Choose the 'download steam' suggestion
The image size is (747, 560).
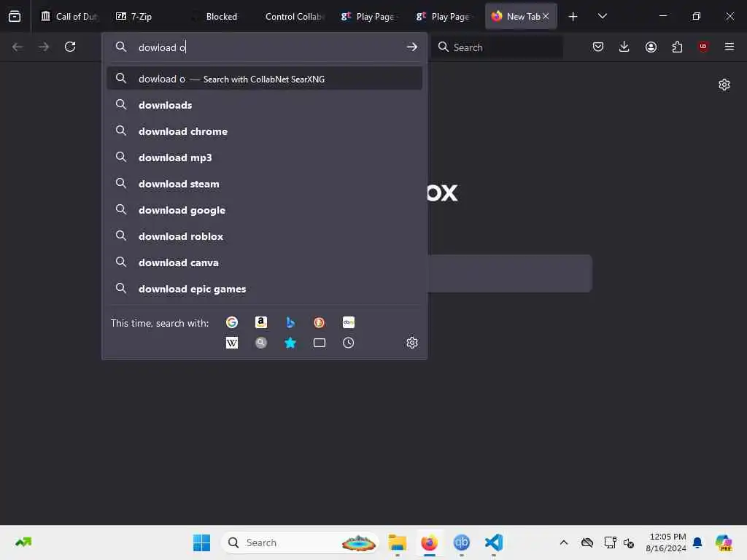(x=264, y=183)
